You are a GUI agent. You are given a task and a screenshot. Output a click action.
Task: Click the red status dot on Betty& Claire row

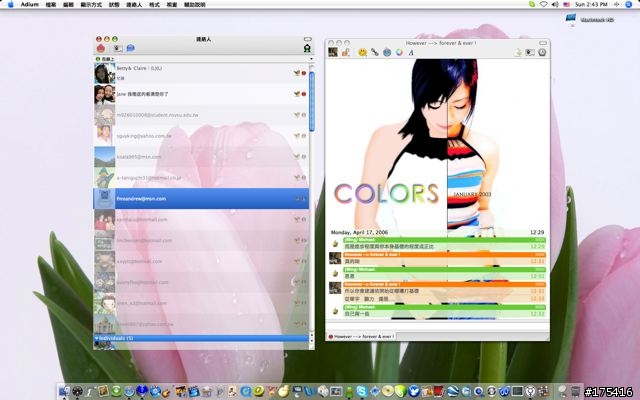[x=304, y=73]
